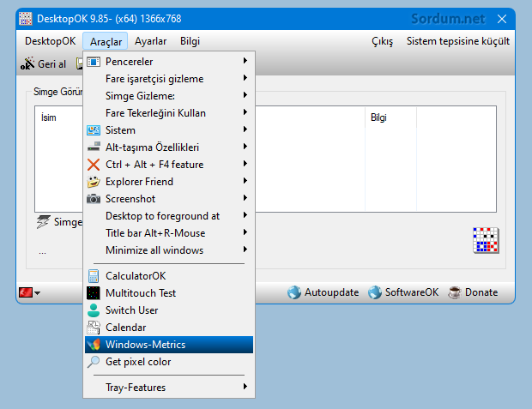Click the SoftwareOK link
This screenshot has height=409, width=532.
pos(403,292)
